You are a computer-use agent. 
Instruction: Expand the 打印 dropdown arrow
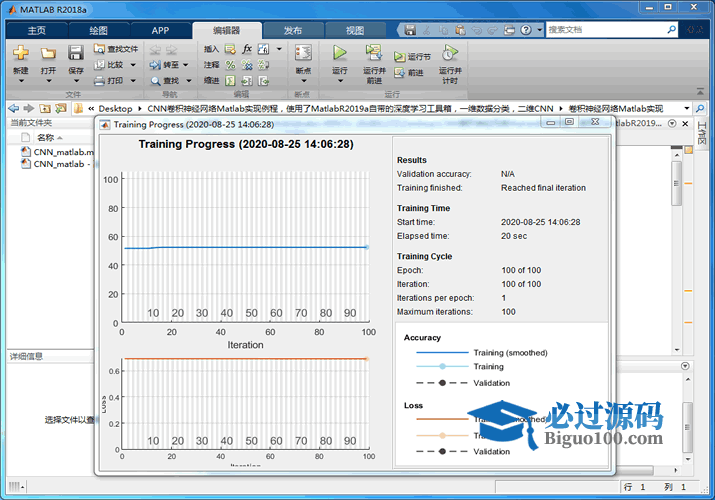pos(133,81)
